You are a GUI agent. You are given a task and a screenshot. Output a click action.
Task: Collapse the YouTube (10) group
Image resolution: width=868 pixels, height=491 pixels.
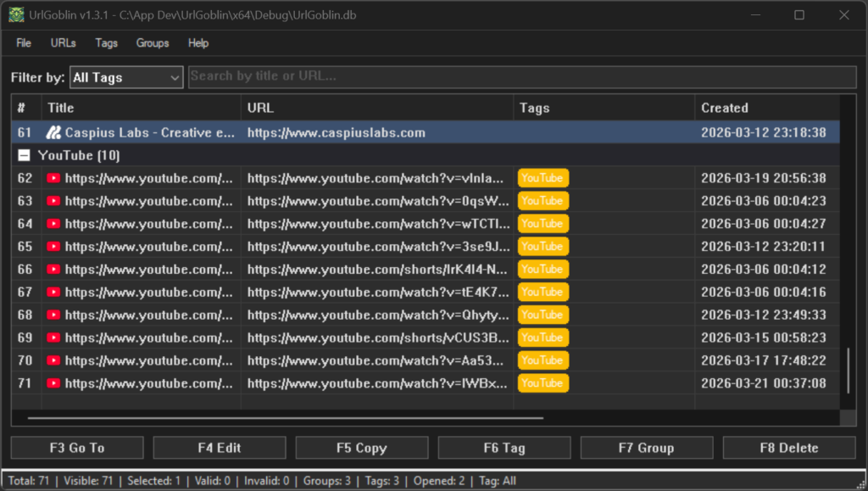coord(24,156)
